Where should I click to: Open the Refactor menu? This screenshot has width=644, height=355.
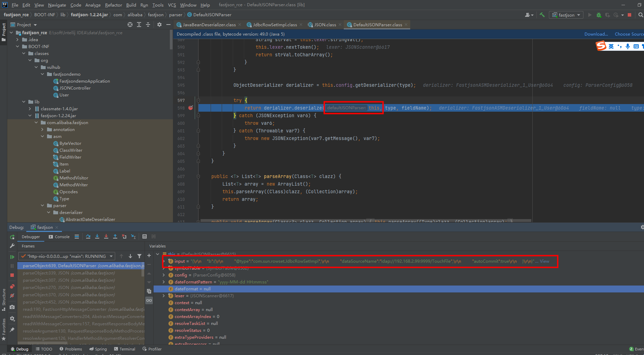(x=113, y=5)
